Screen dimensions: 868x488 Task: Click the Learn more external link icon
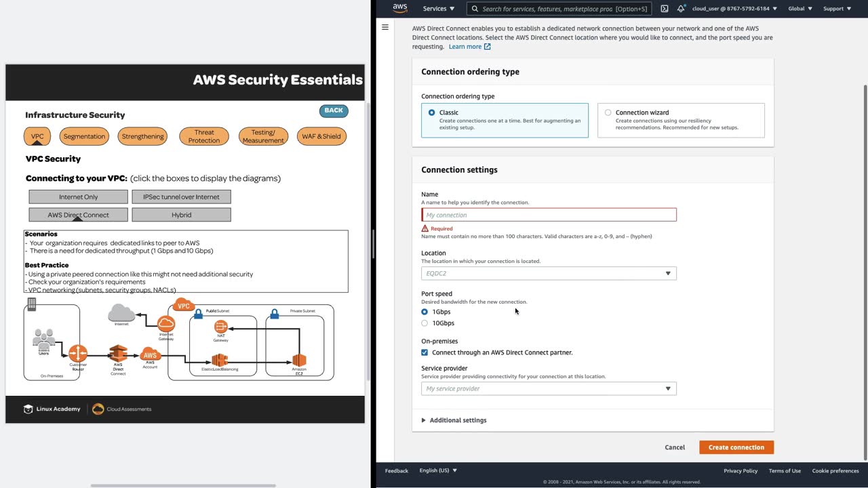click(x=487, y=47)
